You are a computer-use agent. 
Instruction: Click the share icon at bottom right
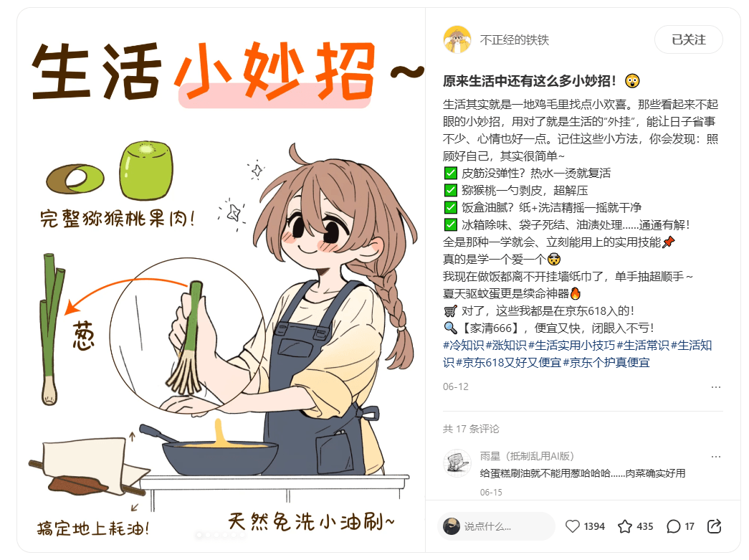coord(714,526)
